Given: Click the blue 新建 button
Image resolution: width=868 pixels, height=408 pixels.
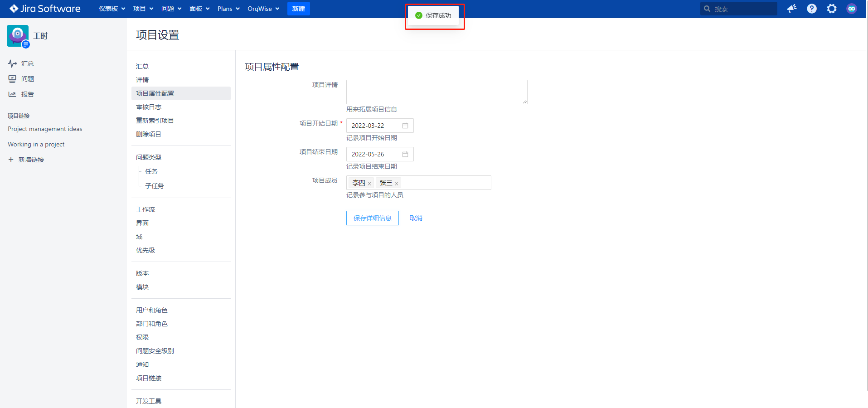Looking at the screenshot, I should point(298,9).
